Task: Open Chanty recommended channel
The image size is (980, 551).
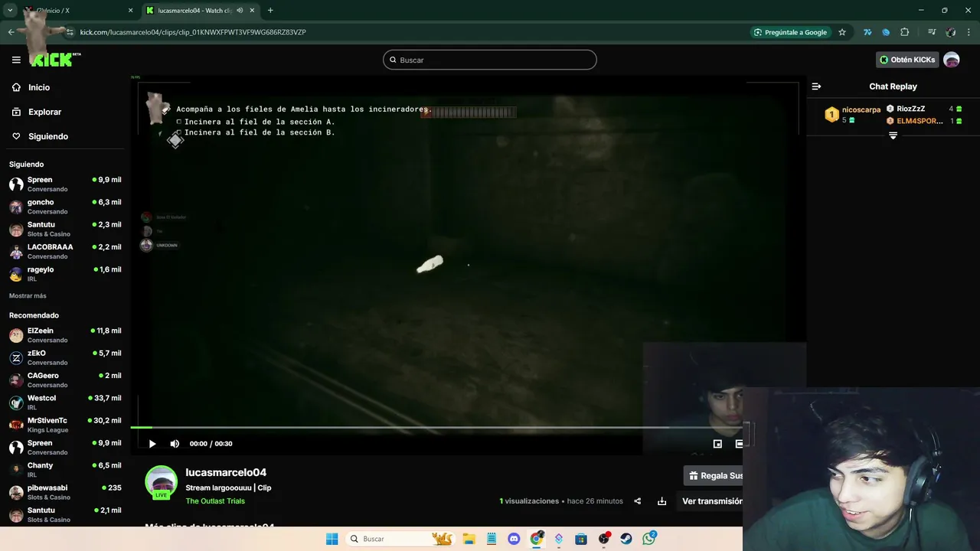Action: click(65, 469)
